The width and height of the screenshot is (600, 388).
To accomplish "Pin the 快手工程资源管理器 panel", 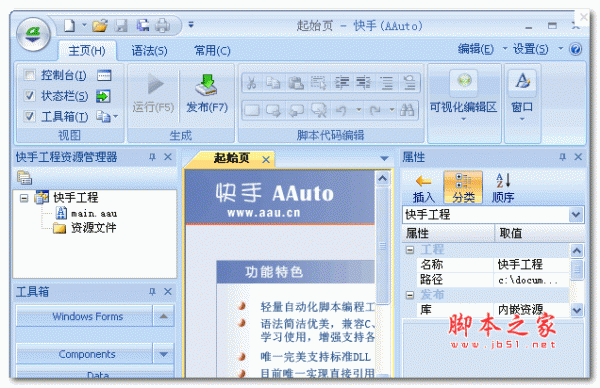I will (x=152, y=157).
